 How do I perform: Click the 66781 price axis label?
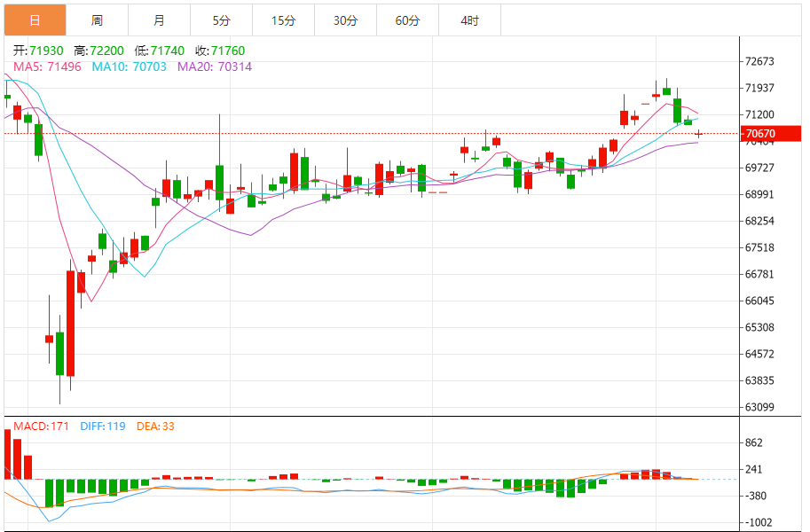click(x=759, y=274)
